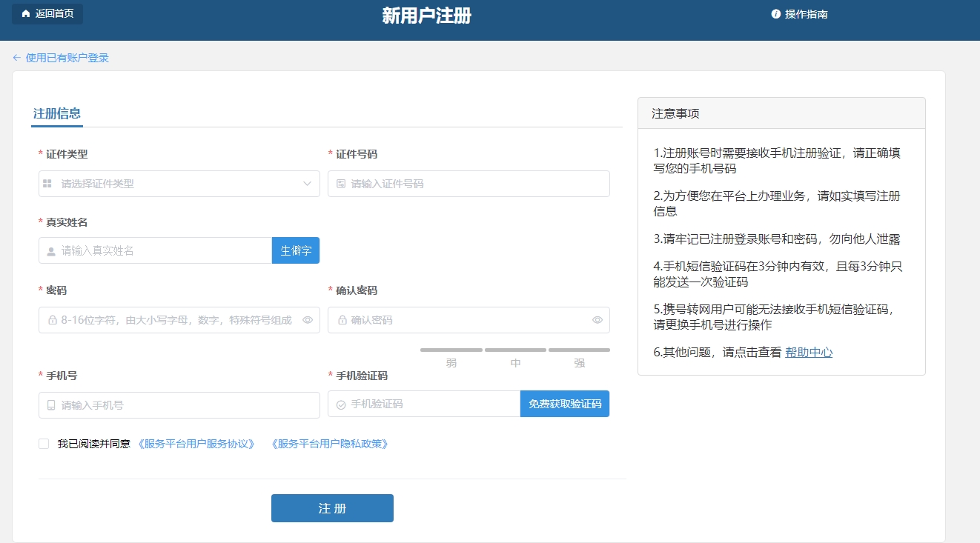Click the 生僻字 button next to name field
This screenshot has height=543, width=980.
[x=296, y=250]
